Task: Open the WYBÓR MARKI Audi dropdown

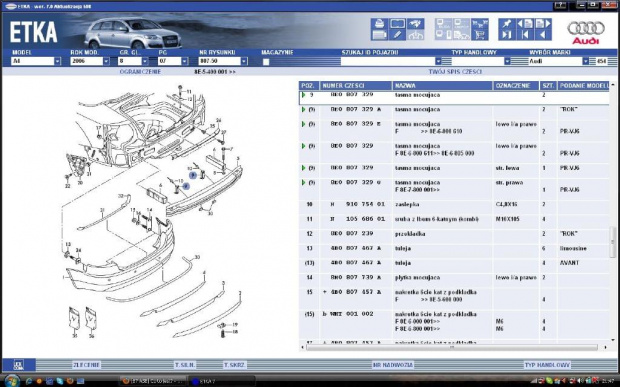Action: point(585,61)
